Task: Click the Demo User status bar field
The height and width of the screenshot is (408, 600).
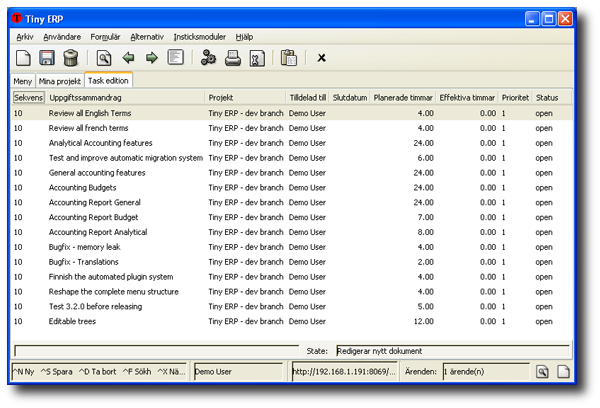Action: (238, 372)
